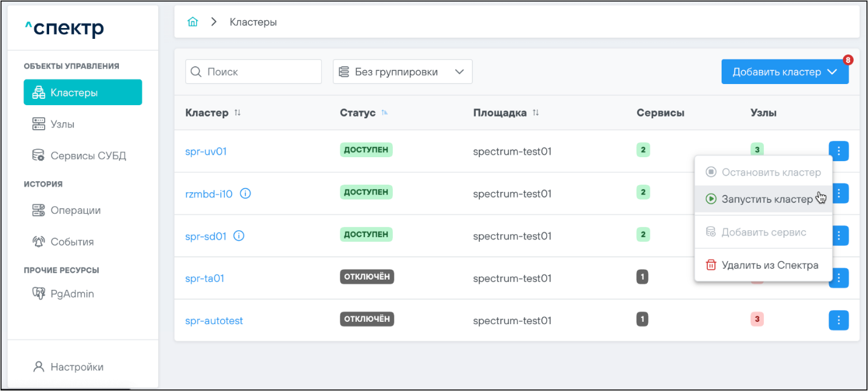Open the Добавить кластер dropdown button
Image resolution: width=868 pixels, height=391 pixels.
pos(785,72)
